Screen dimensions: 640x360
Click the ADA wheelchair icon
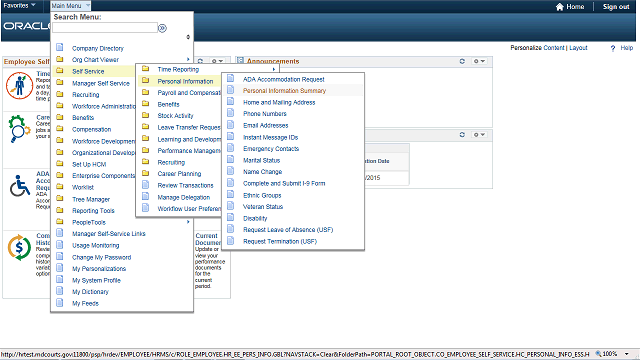(x=20, y=186)
